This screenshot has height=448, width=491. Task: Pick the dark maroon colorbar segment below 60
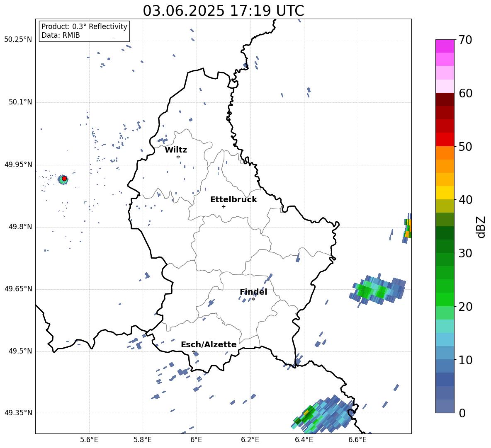[445, 99]
